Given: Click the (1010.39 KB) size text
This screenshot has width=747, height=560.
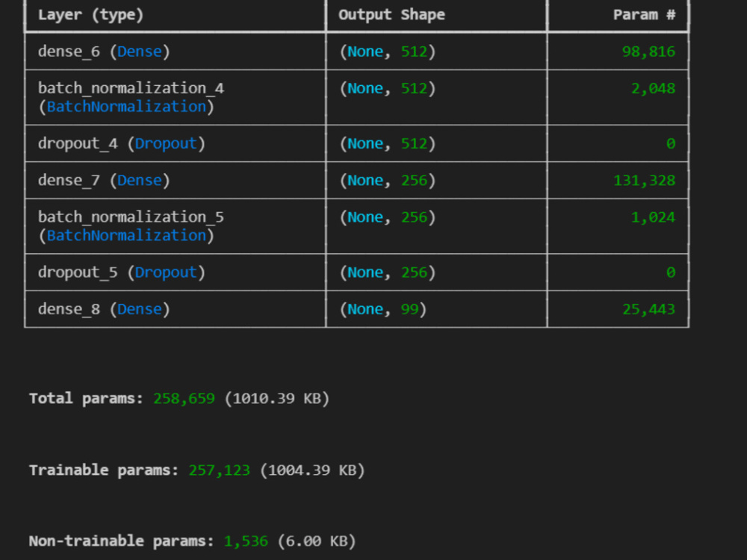Looking at the screenshot, I should (276, 399).
